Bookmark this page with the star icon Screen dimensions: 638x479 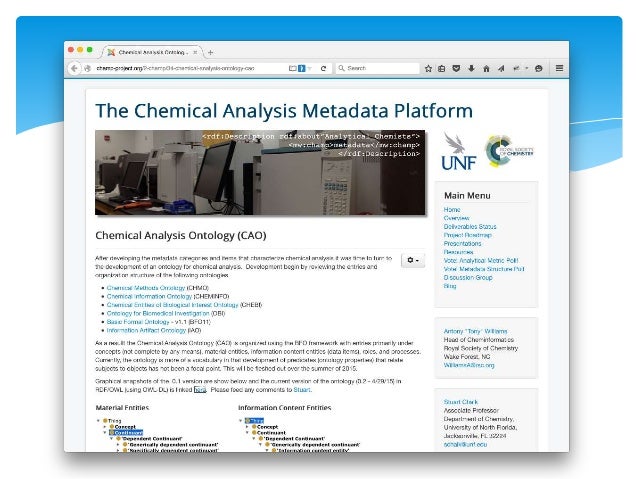428,68
